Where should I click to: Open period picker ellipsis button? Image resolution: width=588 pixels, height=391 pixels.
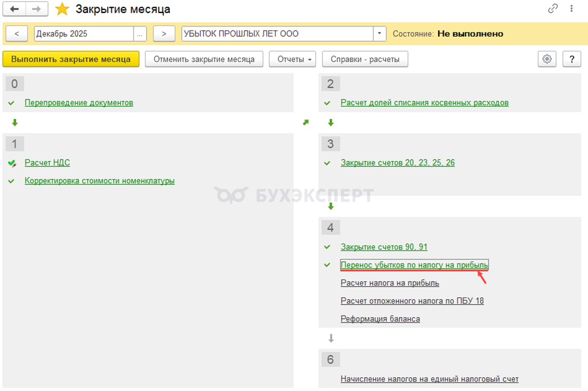pos(140,34)
